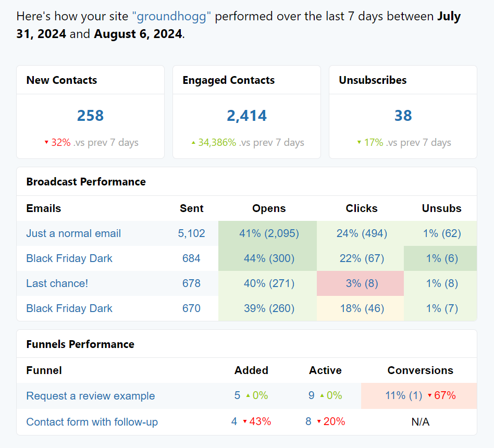This screenshot has width=494, height=448.
Task: Click the Unsubscribes count 38
Action: (x=403, y=115)
